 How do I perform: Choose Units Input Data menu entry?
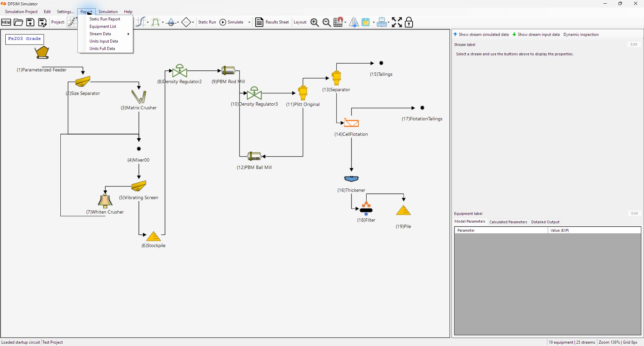tap(105, 41)
